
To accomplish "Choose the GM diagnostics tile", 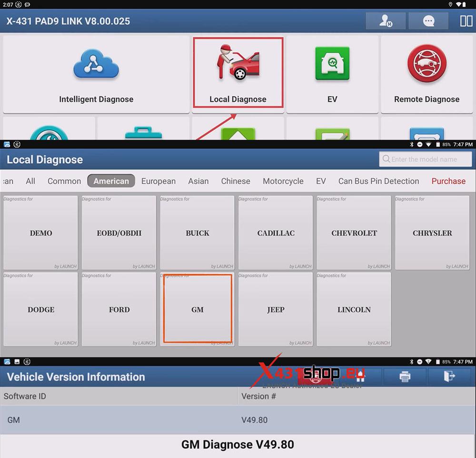I will click(x=198, y=309).
